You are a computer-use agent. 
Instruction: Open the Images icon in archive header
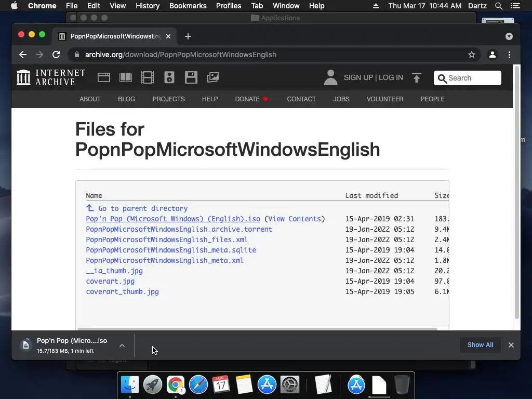click(213, 77)
